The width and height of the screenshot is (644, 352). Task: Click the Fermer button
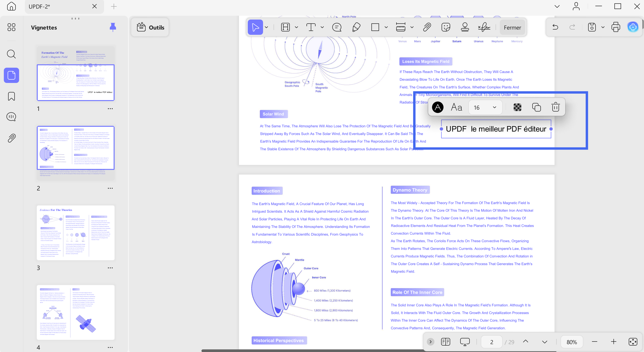(512, 27)
